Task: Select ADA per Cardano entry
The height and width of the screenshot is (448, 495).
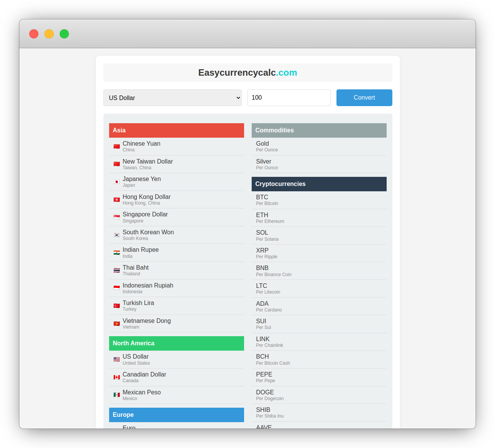Action: point(319,307)
